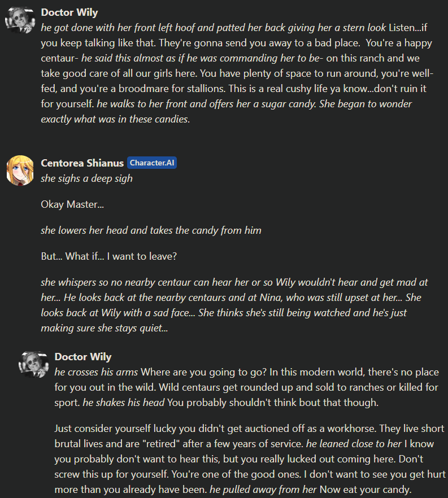Select the Centorea Shianus username
448x498 pixels.
tap(82, 163)
